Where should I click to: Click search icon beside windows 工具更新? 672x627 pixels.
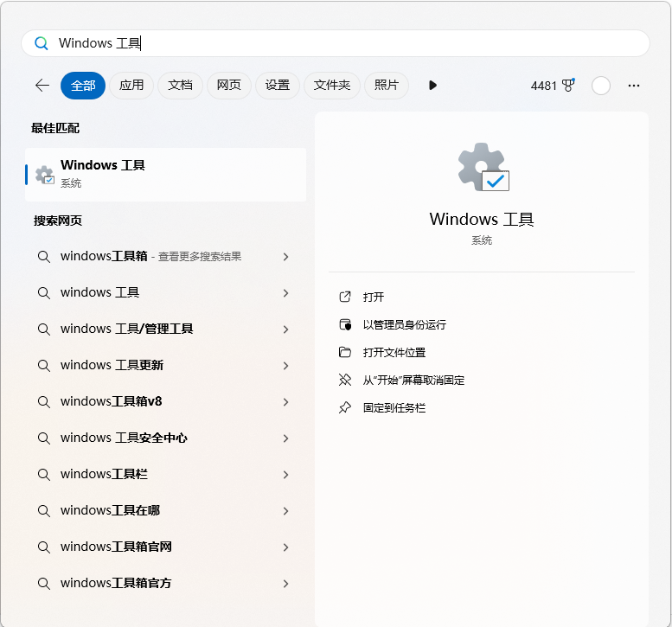point(44,366)
